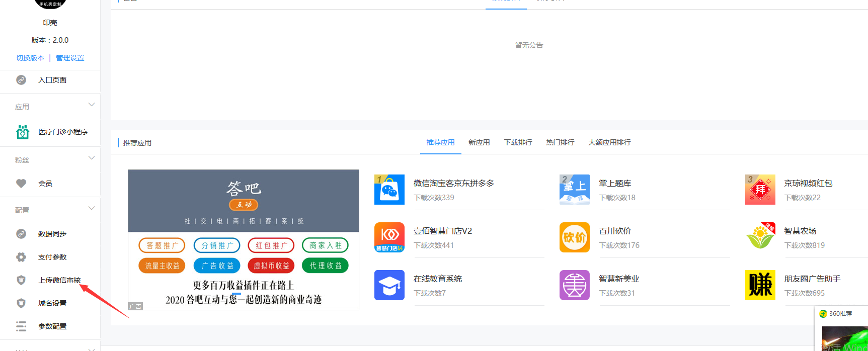This screenshot has height=351, width=868.
Task: Open the 壹佰智慧门店V2 app title
Action: pyautogui.click(x=443, y=231)
